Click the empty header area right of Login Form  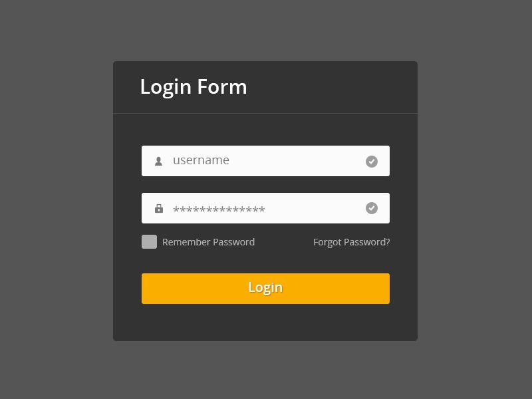coord(332,87)
